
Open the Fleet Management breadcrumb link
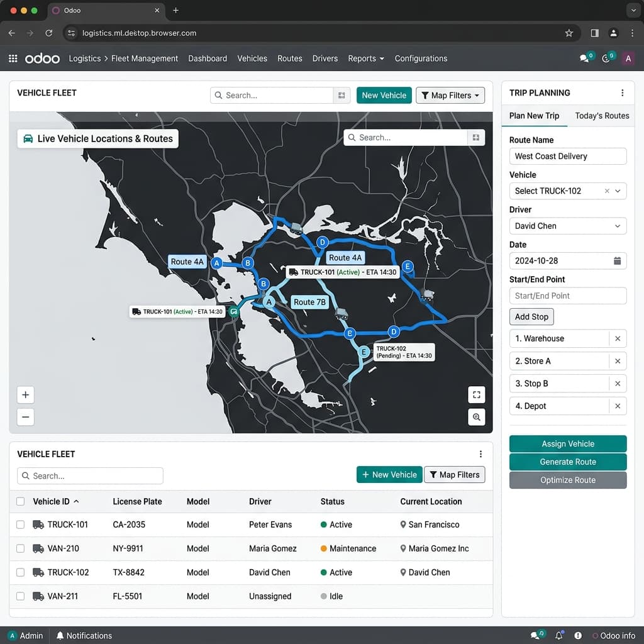click(145, 58)
